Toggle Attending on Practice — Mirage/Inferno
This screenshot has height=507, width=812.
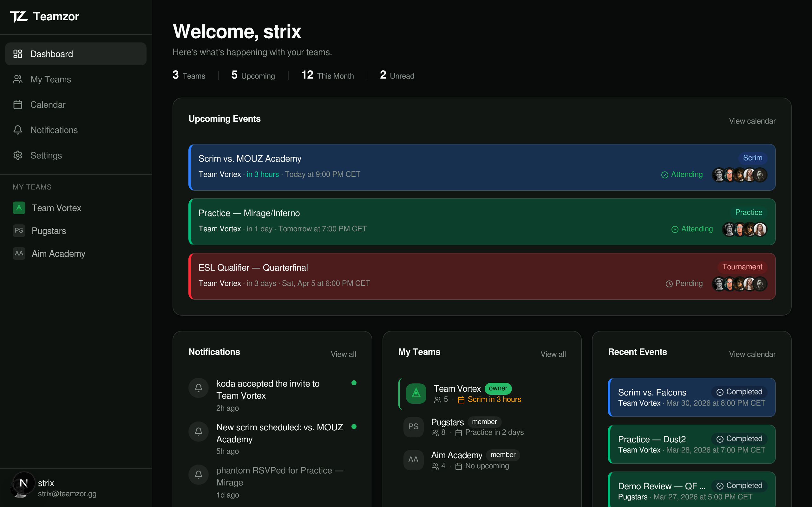tap(692, 229)
